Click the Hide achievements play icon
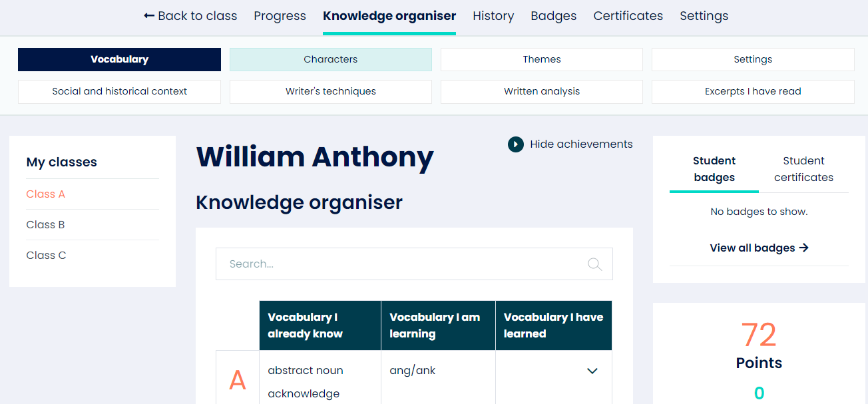This screenshot has width=868, height=404. (516, 144)
